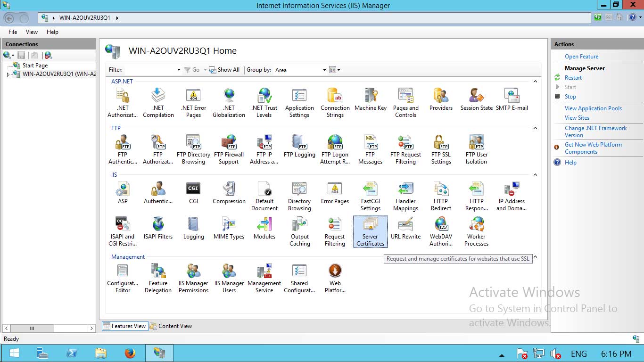
Task: Open FTP Logging feature
Action: (299, 146)
